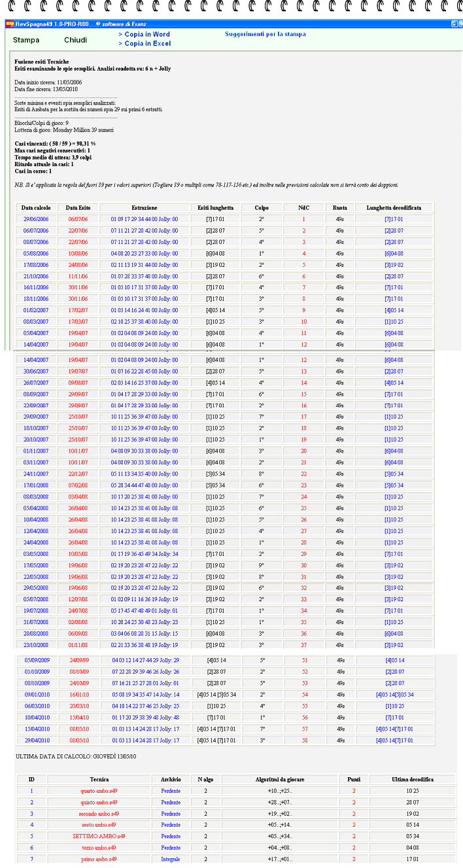Click the round icon before 'software di Franz'

[98, 24]
